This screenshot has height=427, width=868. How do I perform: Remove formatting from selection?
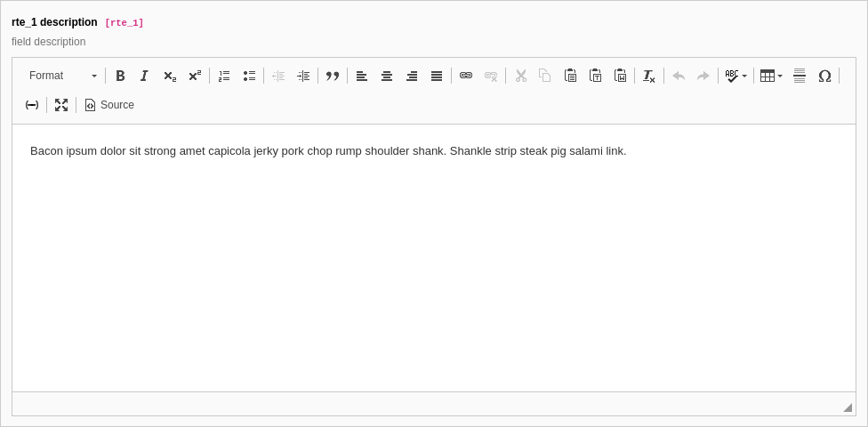649,76
